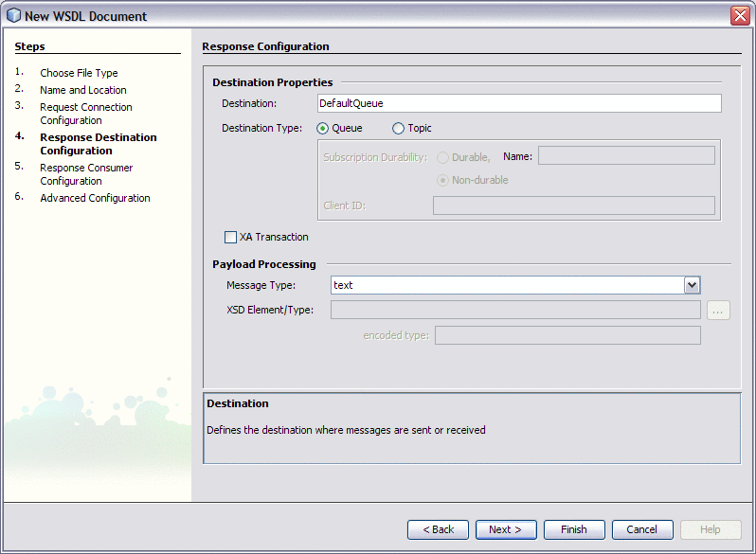Click the 'Steps' heading

(30, 46)
